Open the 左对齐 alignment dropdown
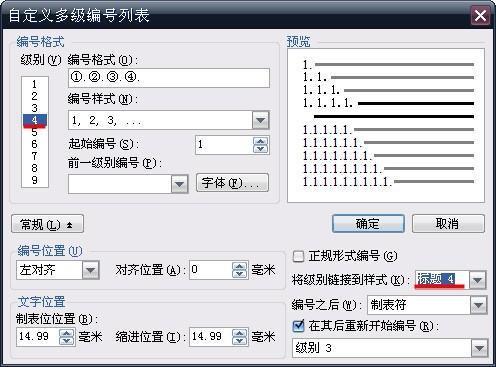 point(91,270)
